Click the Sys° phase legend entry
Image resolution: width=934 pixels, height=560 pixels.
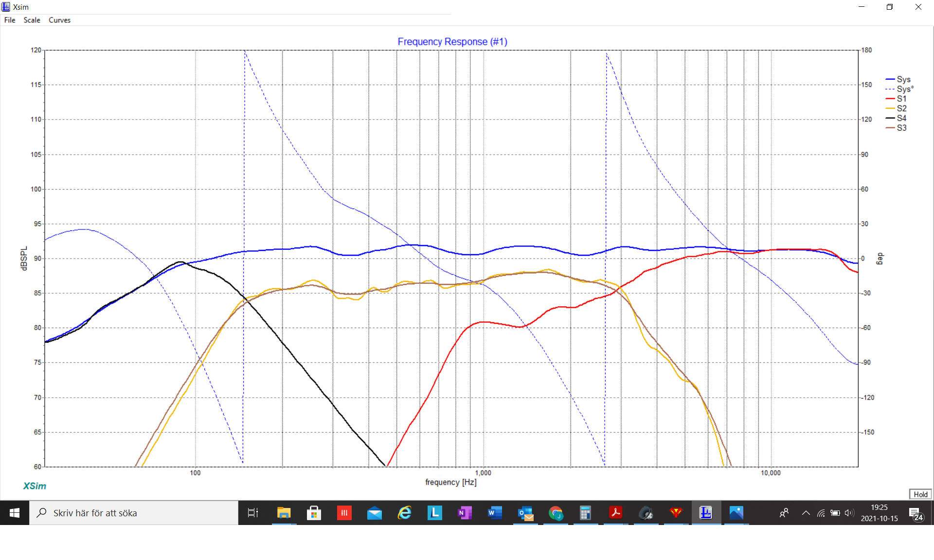point(899,89)
